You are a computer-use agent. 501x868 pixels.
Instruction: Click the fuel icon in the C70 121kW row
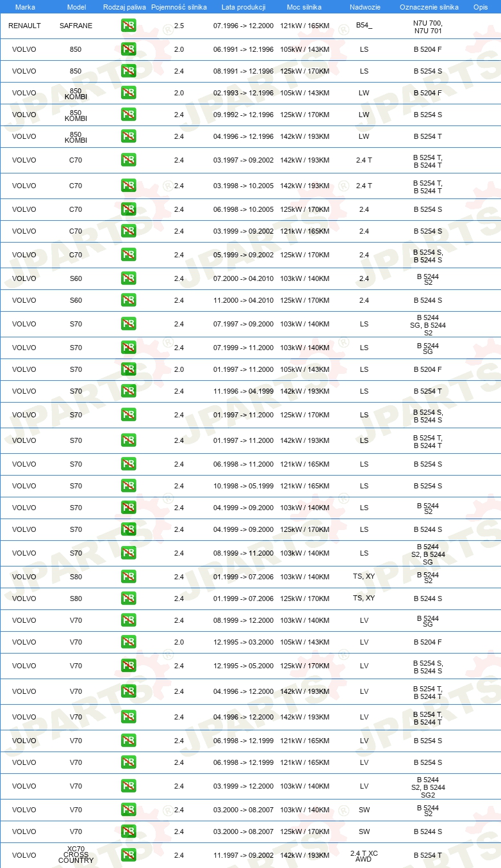pos(128,231)
